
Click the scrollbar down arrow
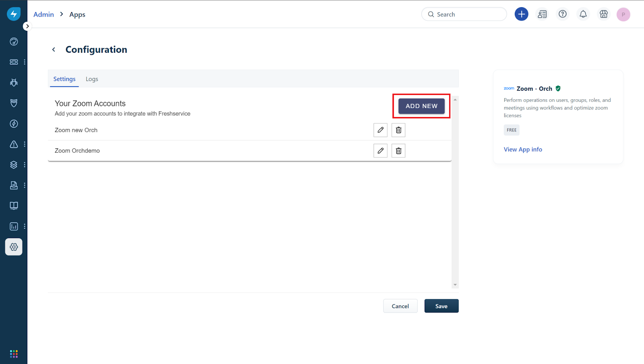pos(455,285)
